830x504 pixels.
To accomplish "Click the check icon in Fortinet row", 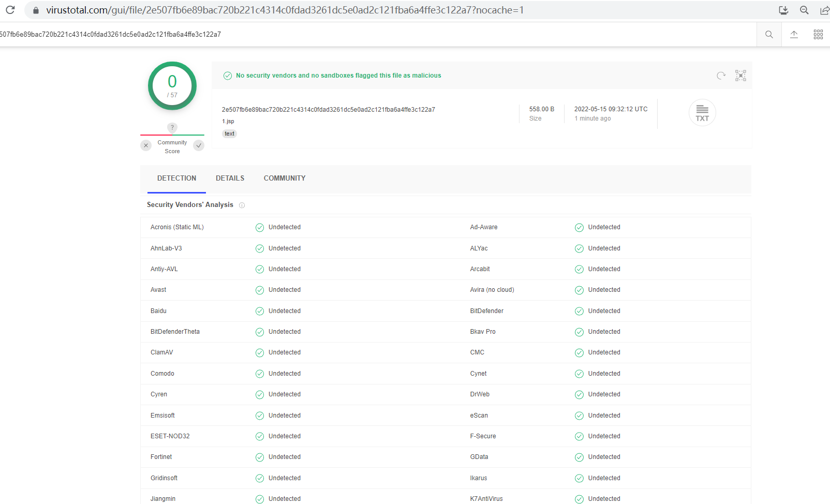I will click(260, 457).
